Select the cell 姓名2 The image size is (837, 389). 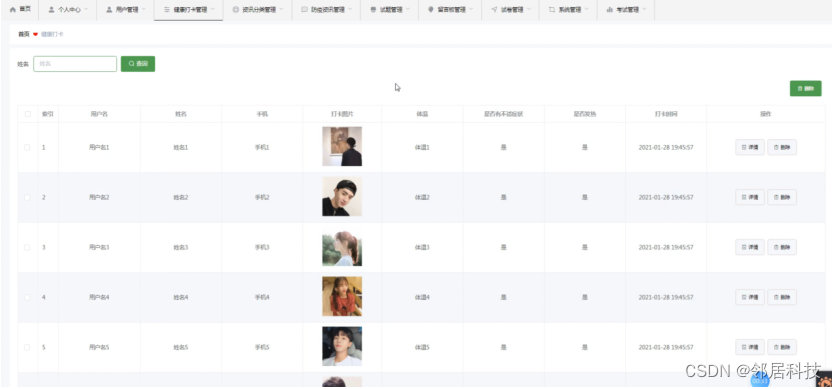coord(181,197)
